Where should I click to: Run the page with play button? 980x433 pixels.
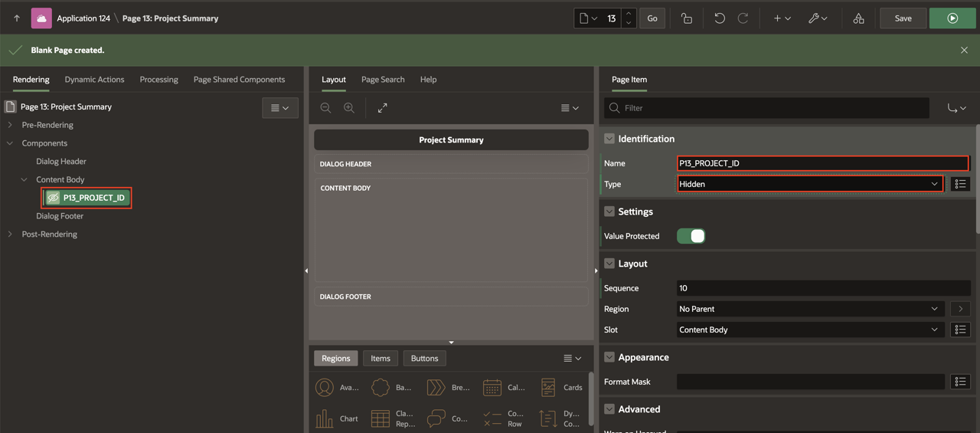tap(952, 18)
